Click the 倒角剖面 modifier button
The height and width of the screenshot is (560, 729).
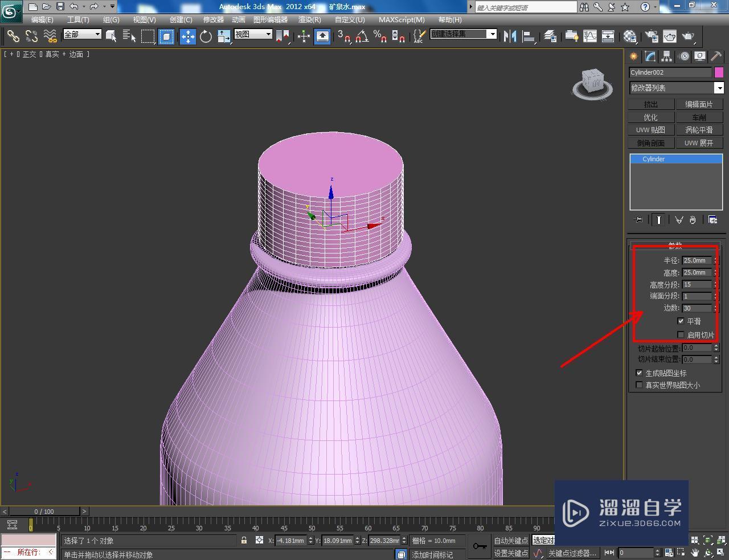(x=651, y=143)
